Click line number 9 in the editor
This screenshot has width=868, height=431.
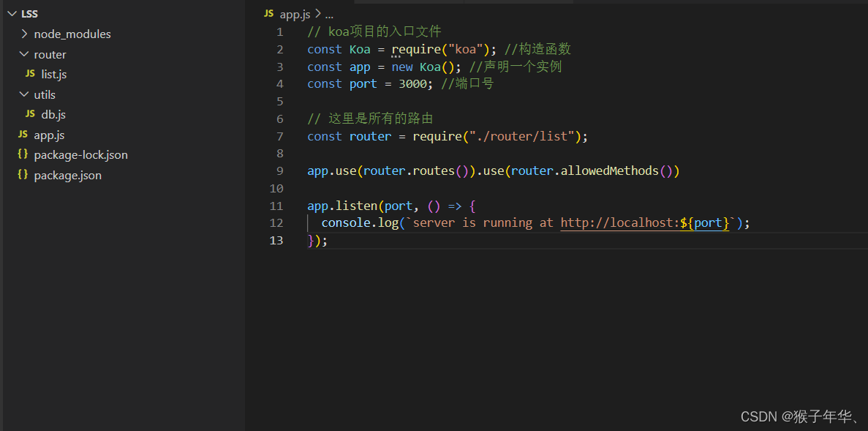point(279,170)
